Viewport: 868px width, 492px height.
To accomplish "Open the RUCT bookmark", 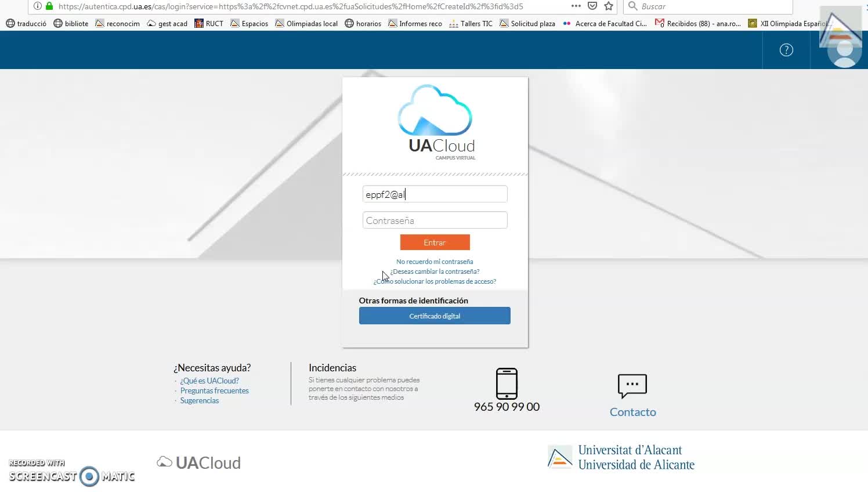I will pyautogui.click(x=209, y=24).
